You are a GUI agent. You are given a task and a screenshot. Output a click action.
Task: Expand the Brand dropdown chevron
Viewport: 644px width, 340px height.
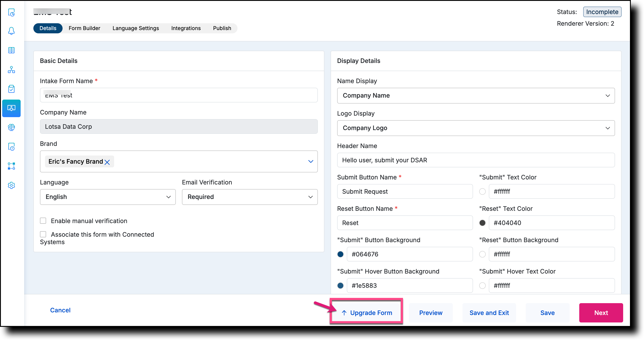311,161
